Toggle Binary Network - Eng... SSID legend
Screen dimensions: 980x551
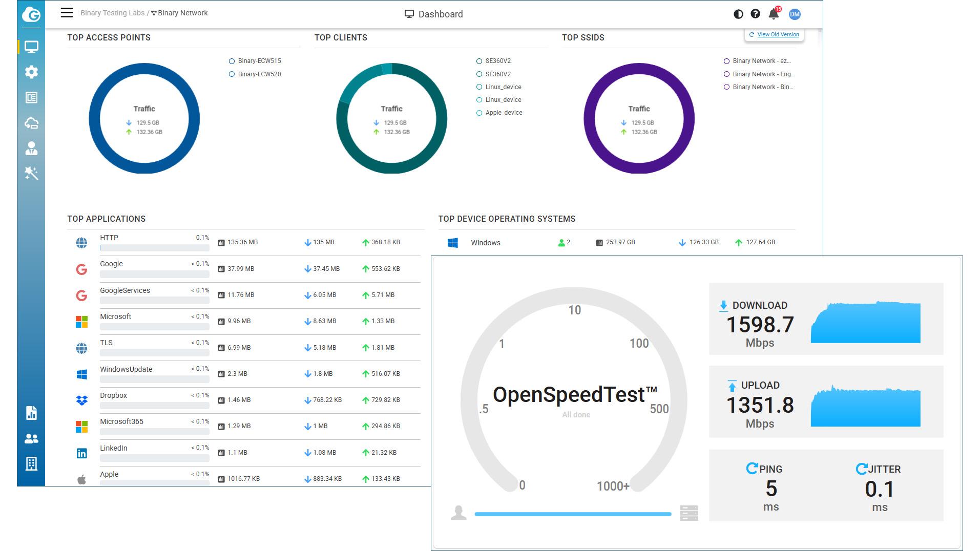(x=759, y=74)
